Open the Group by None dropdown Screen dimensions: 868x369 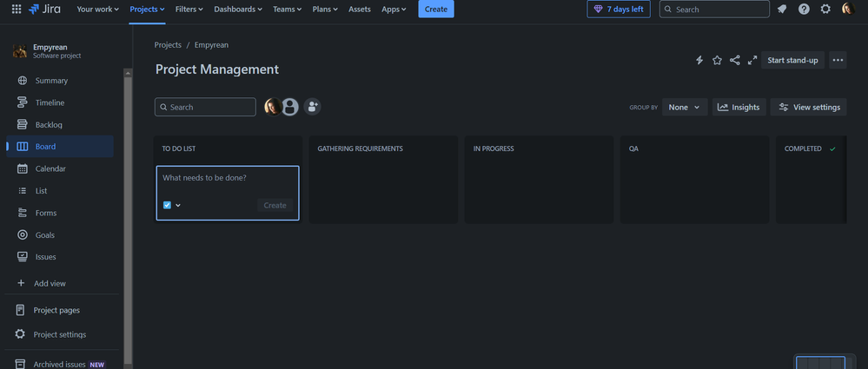click(x=685, y=107)
